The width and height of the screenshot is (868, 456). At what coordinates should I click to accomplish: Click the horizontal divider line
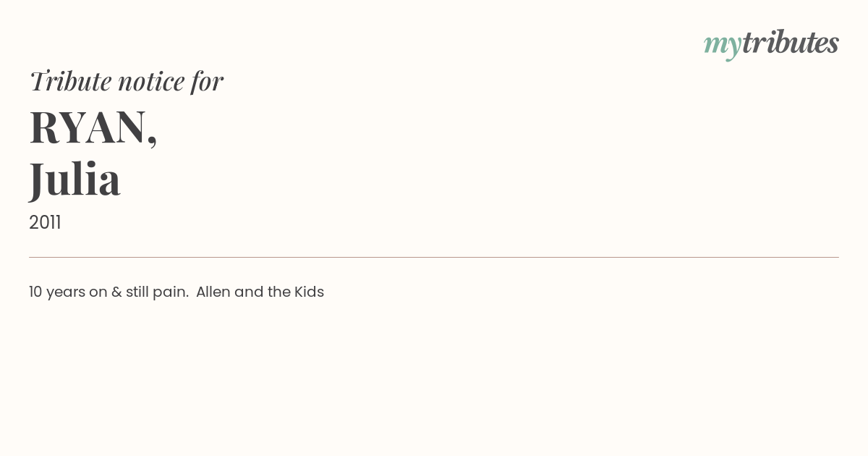click(434, 257)
